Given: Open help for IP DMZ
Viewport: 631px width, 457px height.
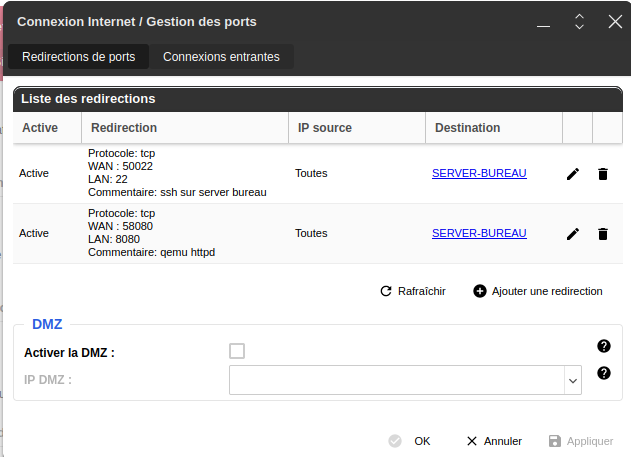Looking at the screenshot, I should pyautogui.click(x=604, y=373).
